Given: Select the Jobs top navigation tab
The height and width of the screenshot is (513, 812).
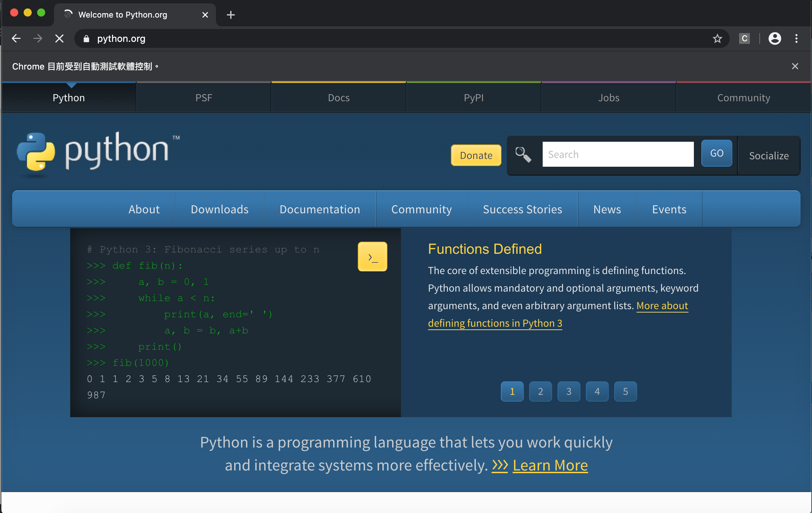Looking at the screenshot, I should (609, 98).
